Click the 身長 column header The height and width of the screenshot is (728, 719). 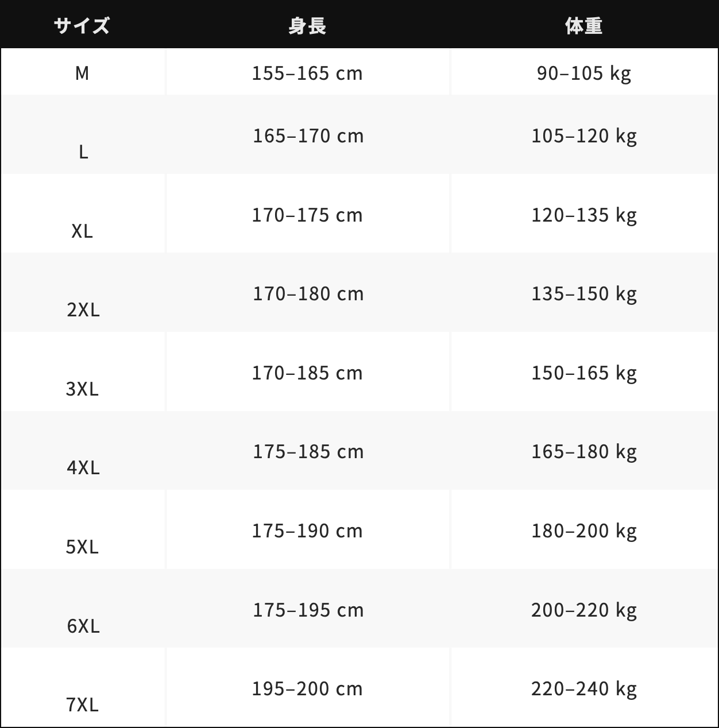coord(307,26)
